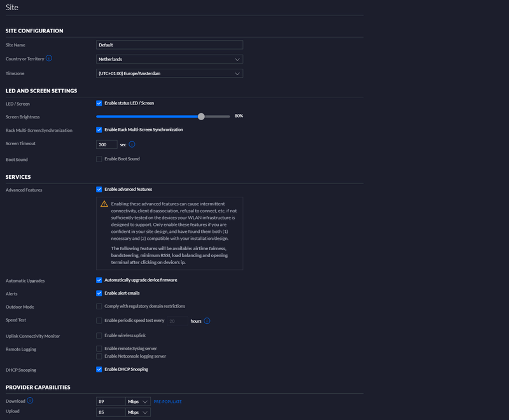Screen dimensions: 509x420
Task: Open the Country dropdown showing Netherlands
Action: click(x=169, y=59)
